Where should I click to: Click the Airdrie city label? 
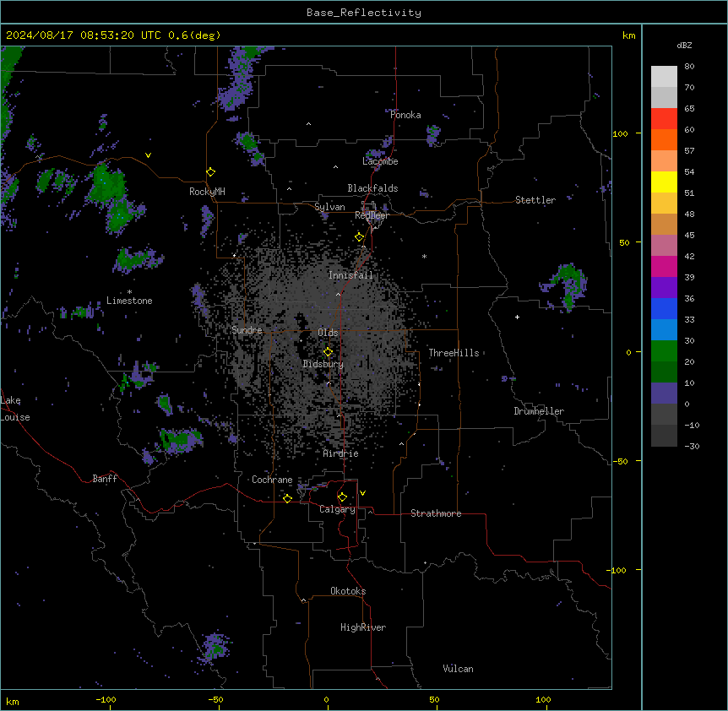(341, 453)
